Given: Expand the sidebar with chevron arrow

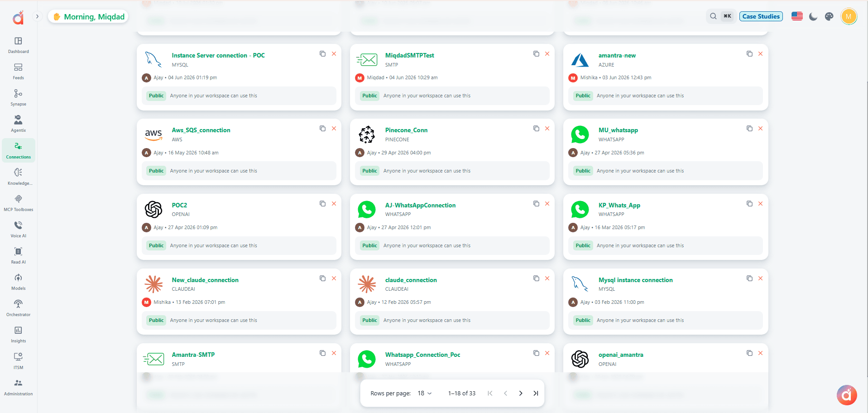Looking at the screenshot, I should click(38, 16).
